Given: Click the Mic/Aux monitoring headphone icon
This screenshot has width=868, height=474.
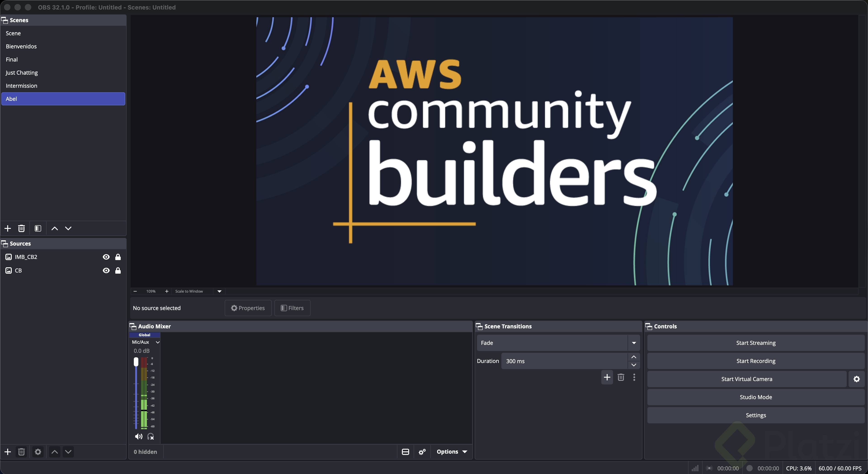Looking at the screenshot, I should click(151, 437).
